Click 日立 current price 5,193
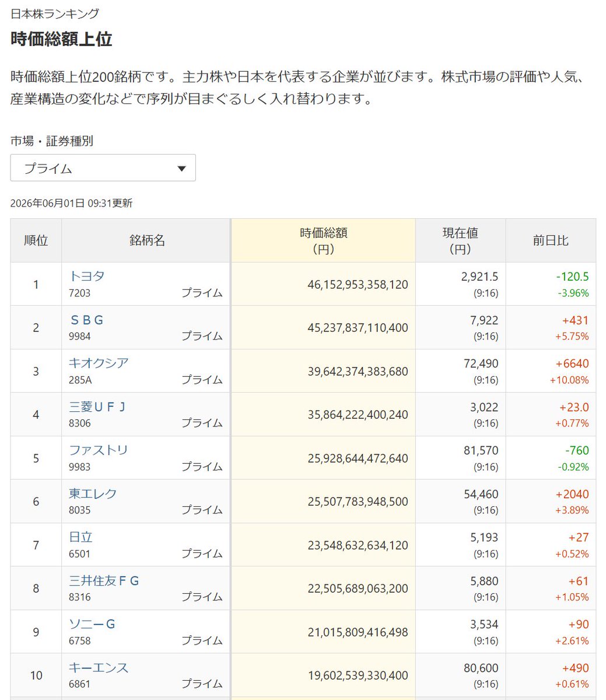The width and height of the screenshot is (606, 700). click(x=484, y=537)
